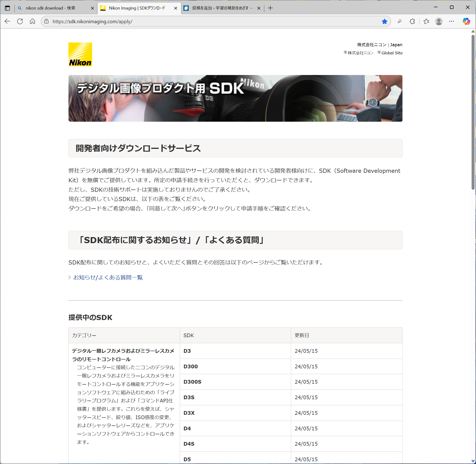Switch to nikon sdk download search tab

51,8
